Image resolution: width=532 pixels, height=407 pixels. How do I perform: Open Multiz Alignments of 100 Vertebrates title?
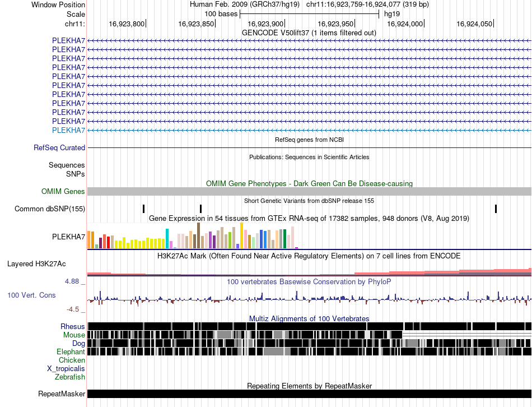[309, 318]
